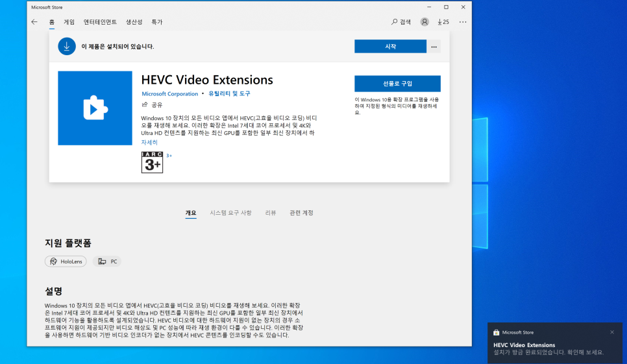Click the HEVC Video Extensions app tile
Image resolution: width=627 pixels, height=364 pixels.
[95, 108]
